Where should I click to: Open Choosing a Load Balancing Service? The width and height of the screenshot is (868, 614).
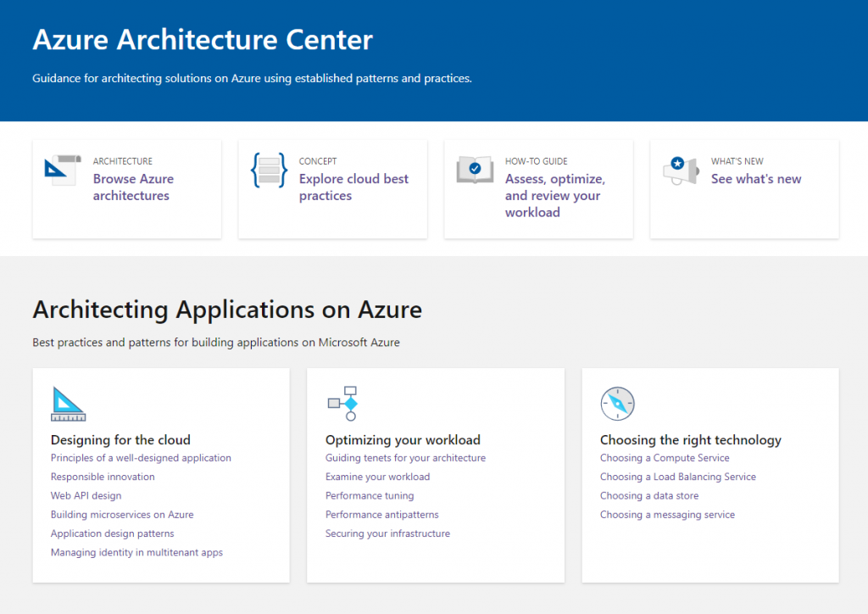tap(677, 477)
